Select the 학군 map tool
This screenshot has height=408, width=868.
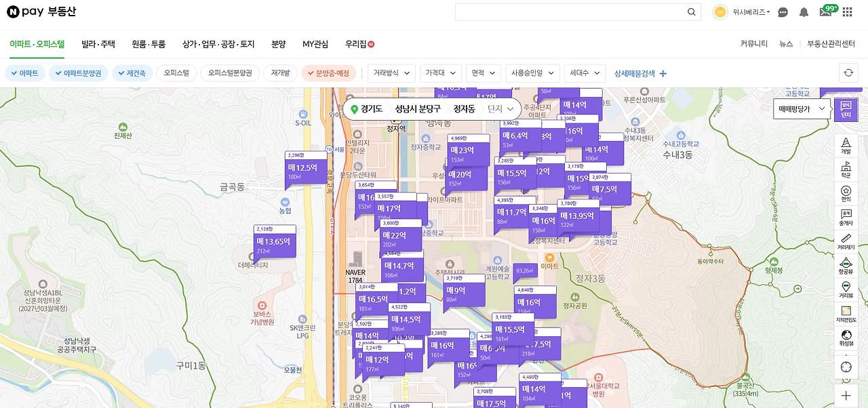click(846, 169)
